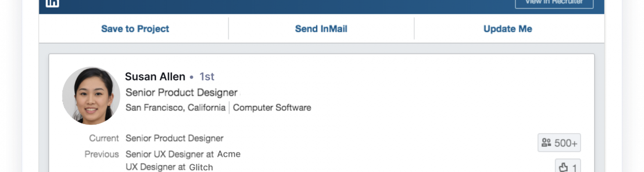
Task: Open the Acme company link
Action: (229, 154)
